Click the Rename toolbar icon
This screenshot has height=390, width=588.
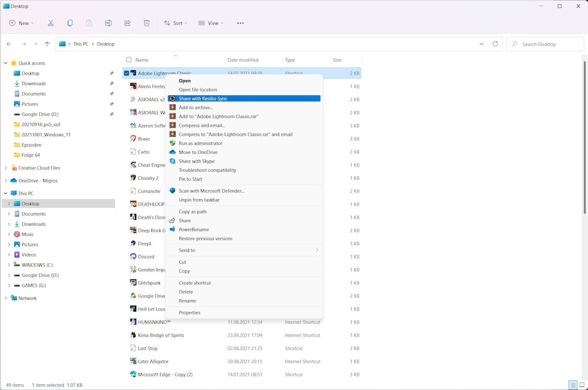click(x=108, y=23)
